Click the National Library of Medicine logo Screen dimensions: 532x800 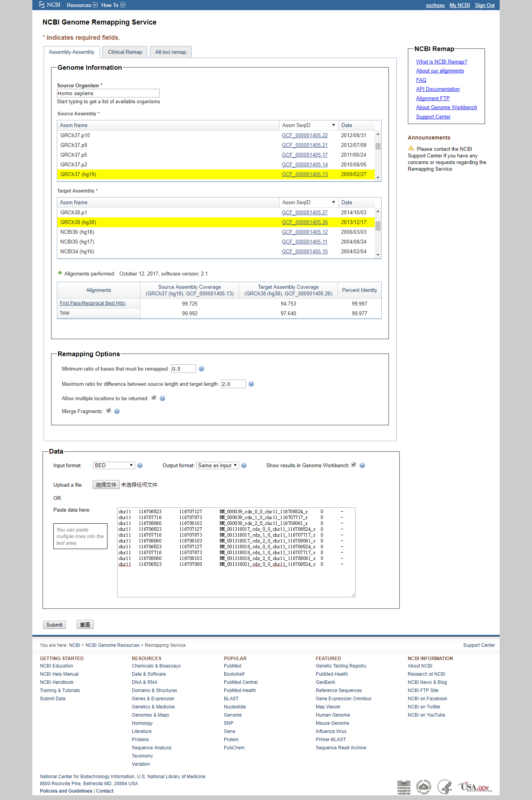pos(404,787)
